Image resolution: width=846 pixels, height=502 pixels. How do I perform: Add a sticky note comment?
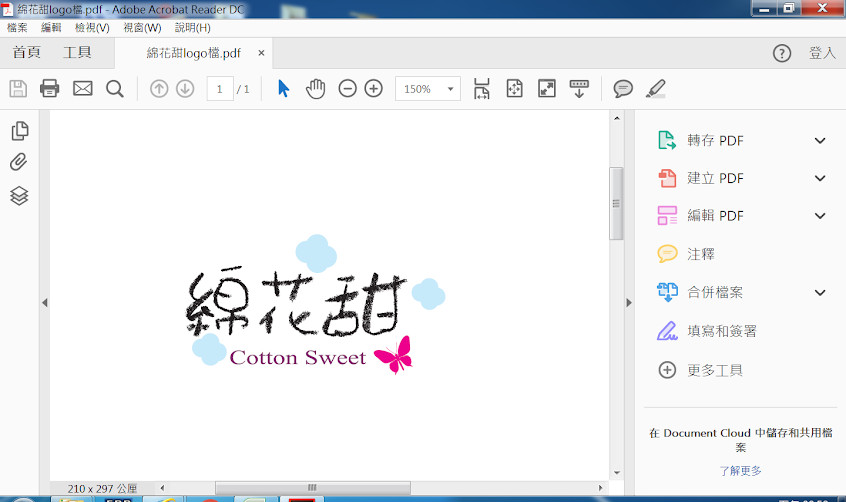click(623, 89)
